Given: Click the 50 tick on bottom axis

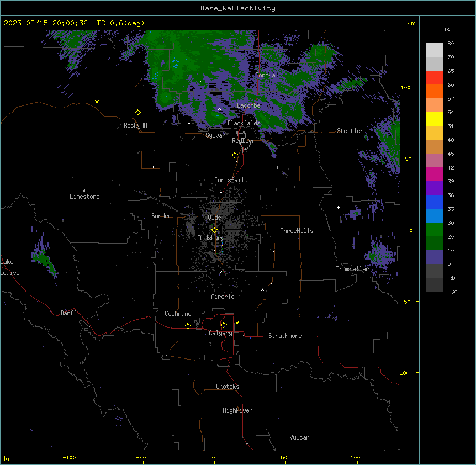Looking at the screenshot, I should tap(284, 457).
